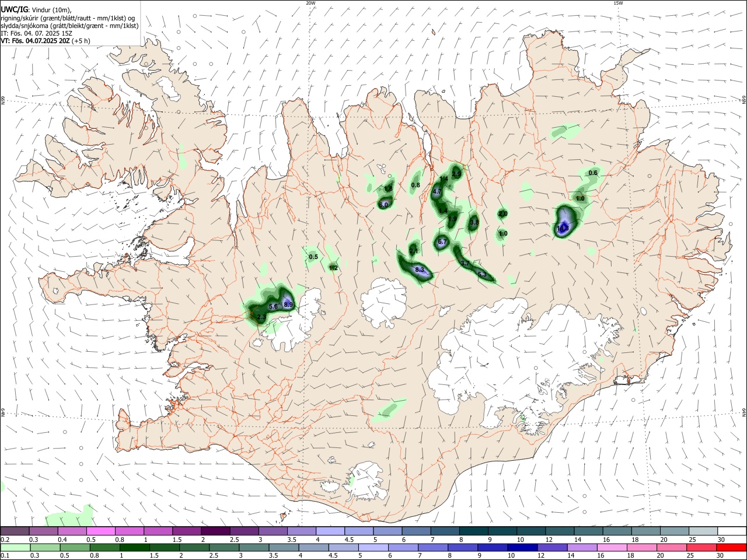This screenshot has width=747, height=560.
Task: Click the 0.8 value on the map
Action: click(416, 185)
